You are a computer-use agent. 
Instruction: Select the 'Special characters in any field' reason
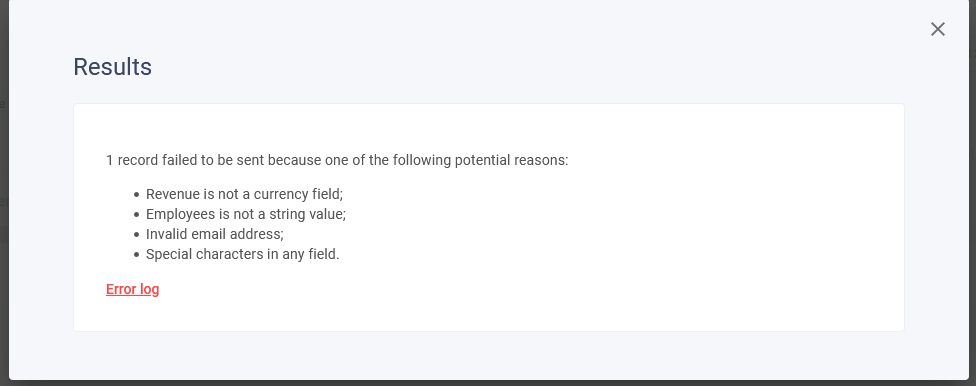[243, 254]
